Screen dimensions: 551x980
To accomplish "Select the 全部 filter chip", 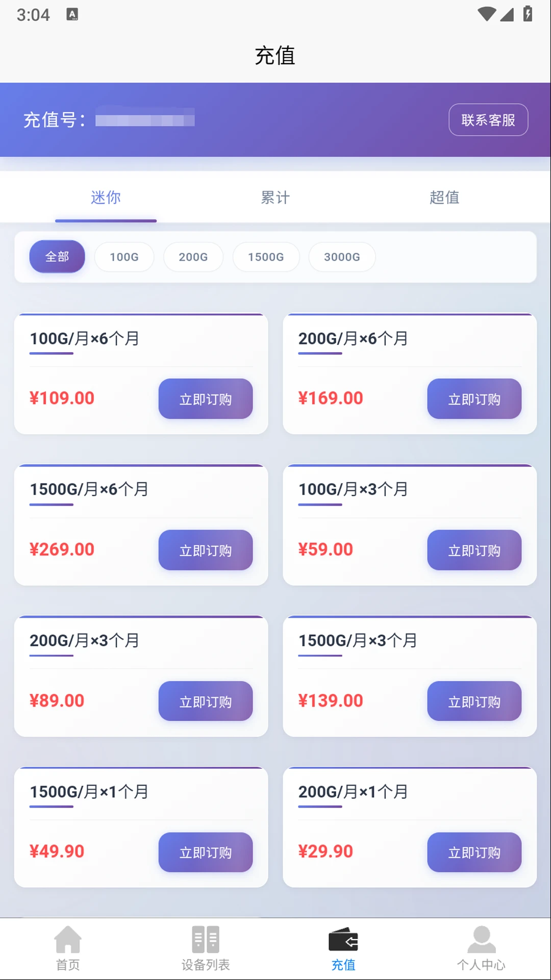I will (x=57, y=257).
